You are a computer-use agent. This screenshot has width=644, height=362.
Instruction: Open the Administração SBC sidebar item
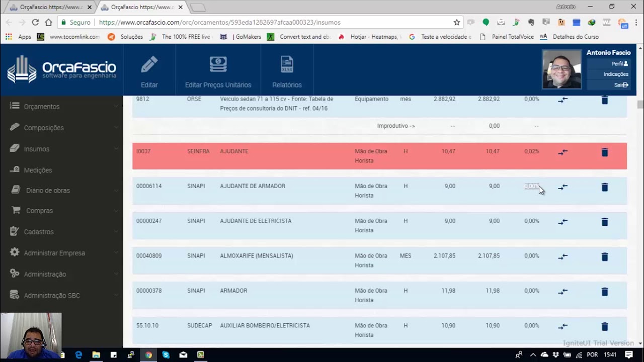(61, 295)
